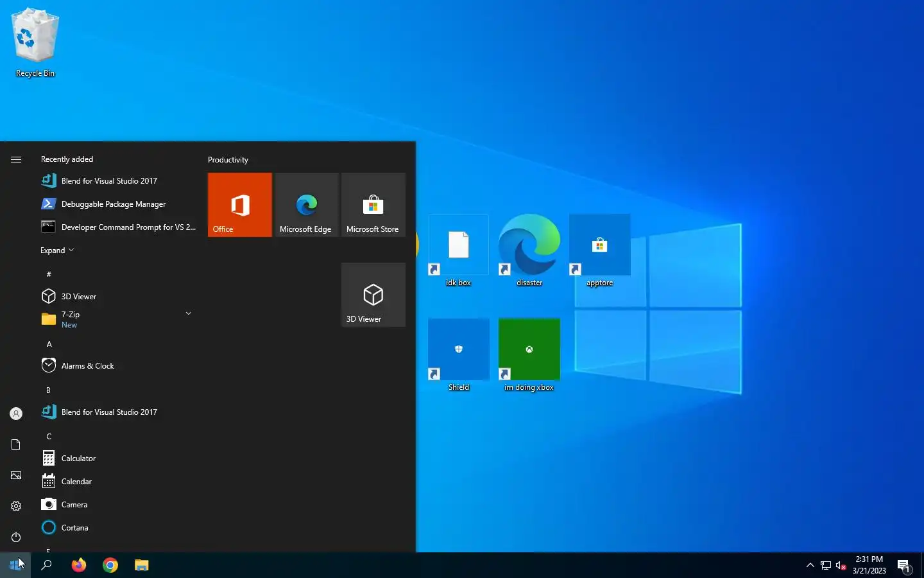
Task: Open Blend for Visual Studio 2017 under Recently added
Action: click(117, 181)
